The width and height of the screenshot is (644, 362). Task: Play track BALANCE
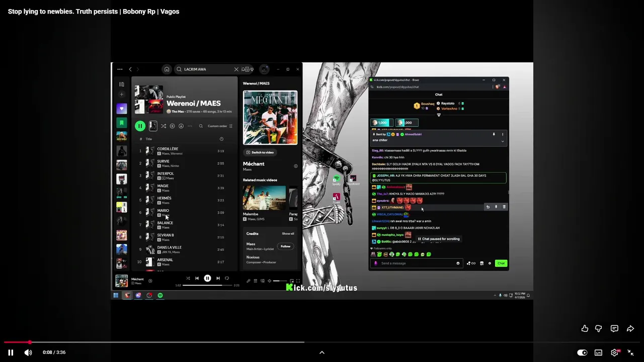184,225
